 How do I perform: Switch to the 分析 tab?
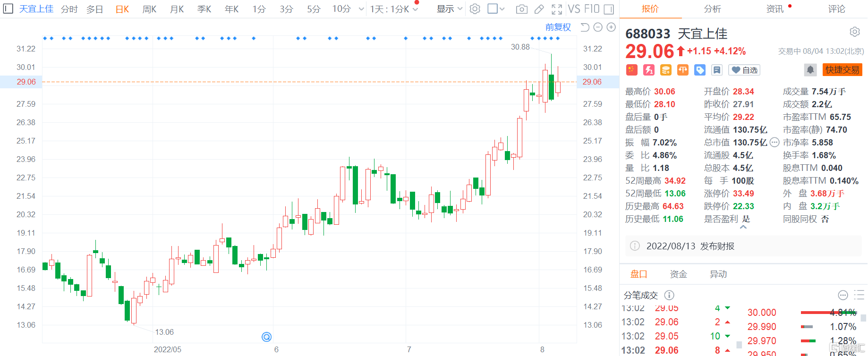(712, 9)
